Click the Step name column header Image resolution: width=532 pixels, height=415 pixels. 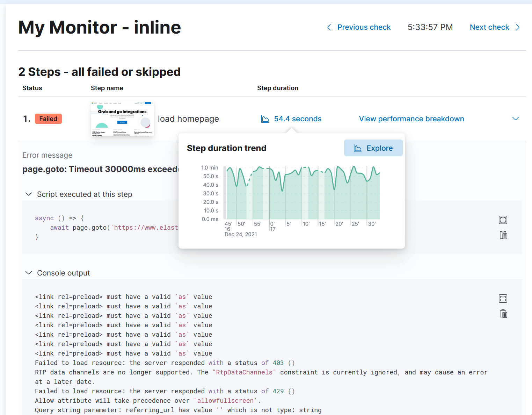107,88
